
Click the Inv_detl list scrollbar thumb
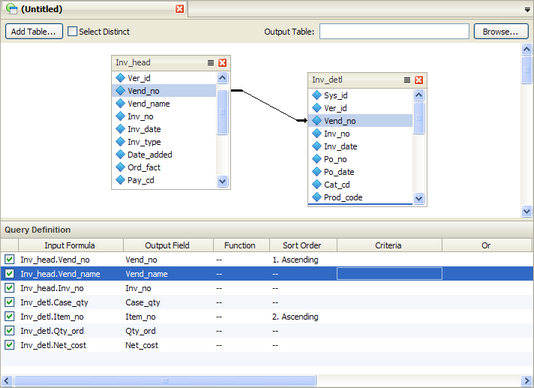419,118
